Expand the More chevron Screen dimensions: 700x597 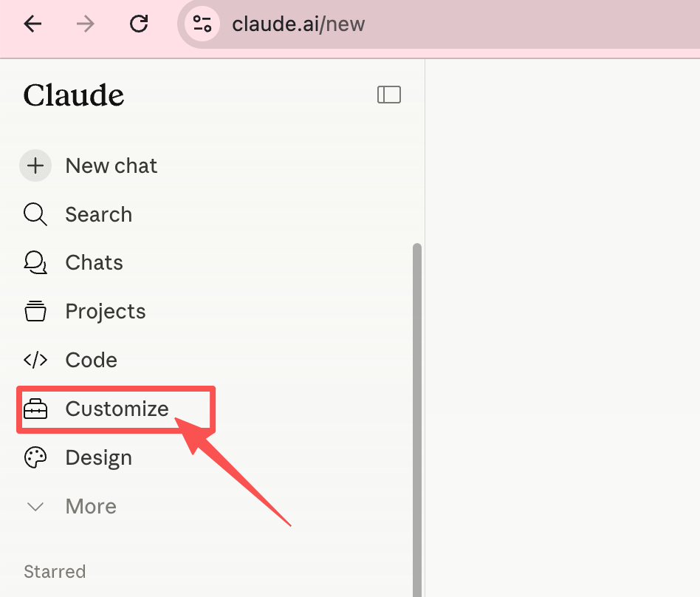click(35, 507)
